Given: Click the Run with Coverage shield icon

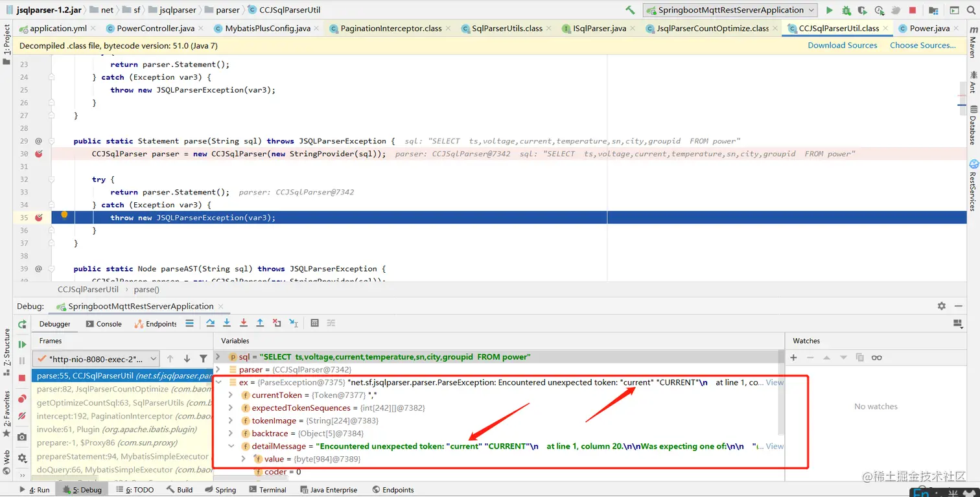Looking at the screenshot, I should tap(863, 10).
